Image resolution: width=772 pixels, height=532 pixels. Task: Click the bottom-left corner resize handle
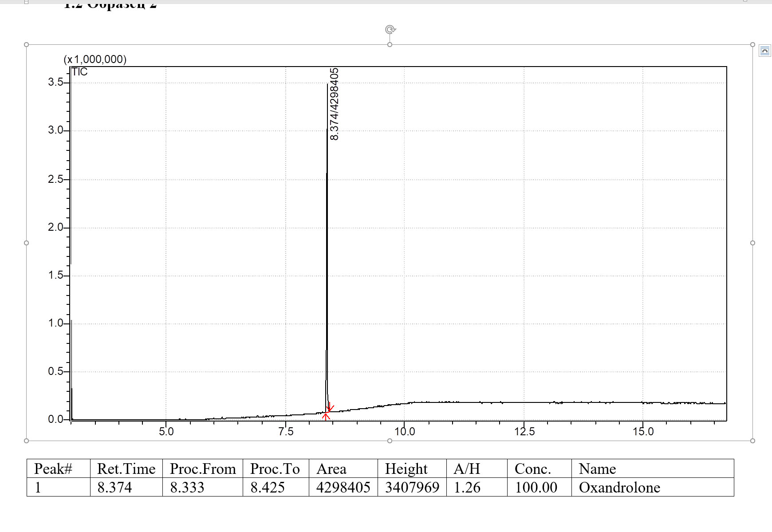pos(27,441)
